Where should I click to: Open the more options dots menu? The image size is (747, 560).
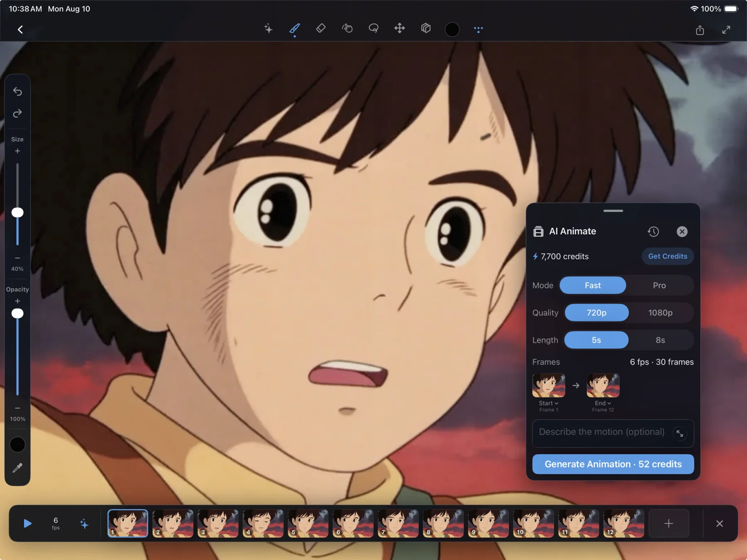[x=478, y=29]
